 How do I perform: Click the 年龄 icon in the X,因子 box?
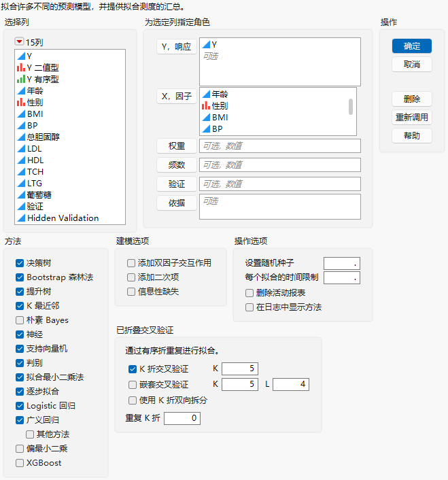(206, 94)
